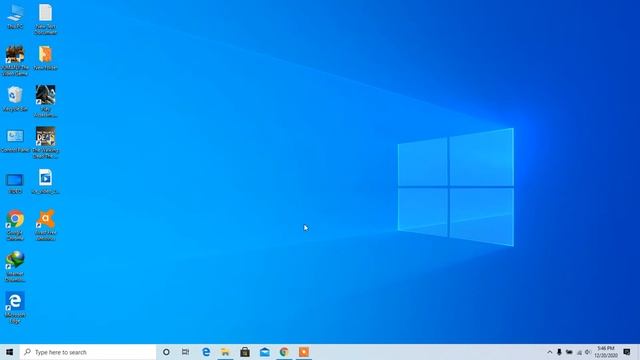Open the Action Center notifications
The height and width of the screenshot is (360, 640).
627,352
